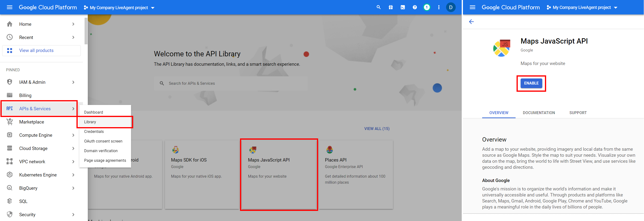This screenshot has width=644, height=221.
Task: Select Domain verification menu item
Action: click(x=105, y=151)
